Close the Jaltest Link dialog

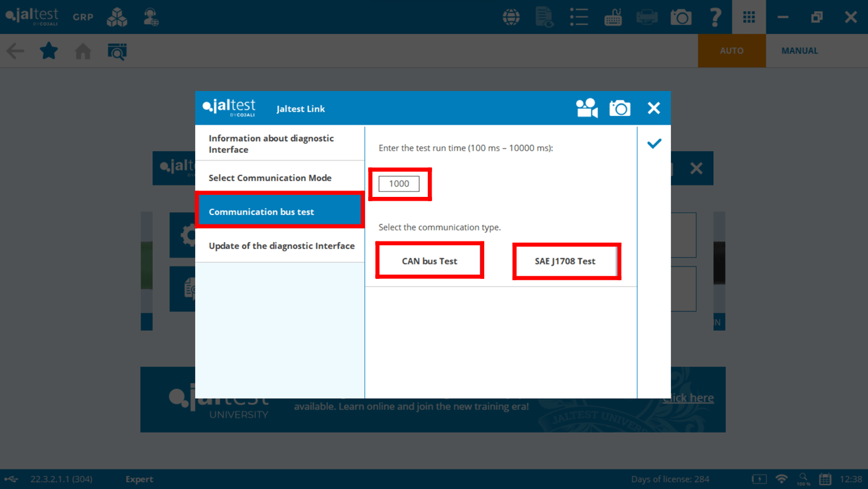pyautogui.click(x=654, y=108)
